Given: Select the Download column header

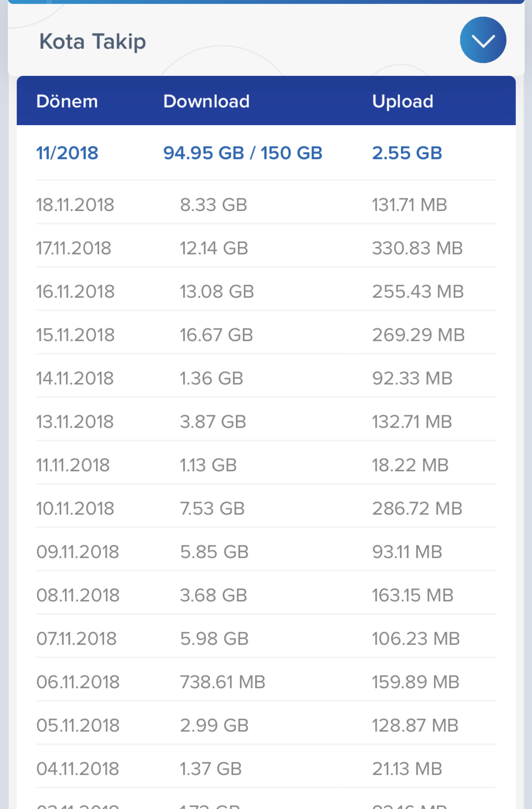Looking at the screenshot, I should point(206,101).
